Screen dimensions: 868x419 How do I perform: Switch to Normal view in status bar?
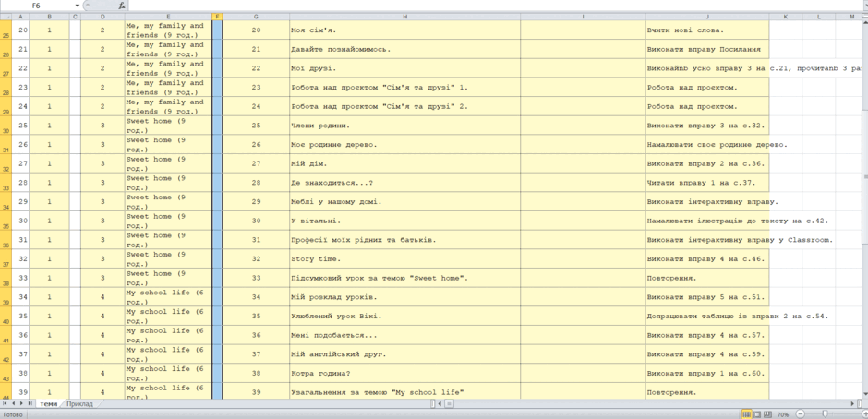[746, 414]
